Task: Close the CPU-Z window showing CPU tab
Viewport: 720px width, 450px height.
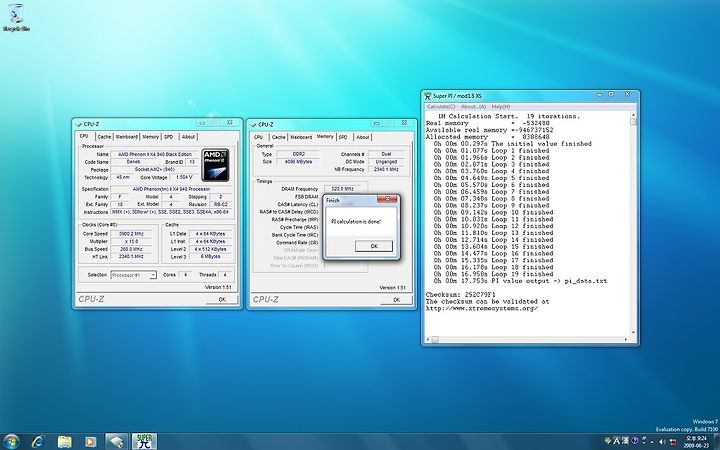Action: click(230, 123)
